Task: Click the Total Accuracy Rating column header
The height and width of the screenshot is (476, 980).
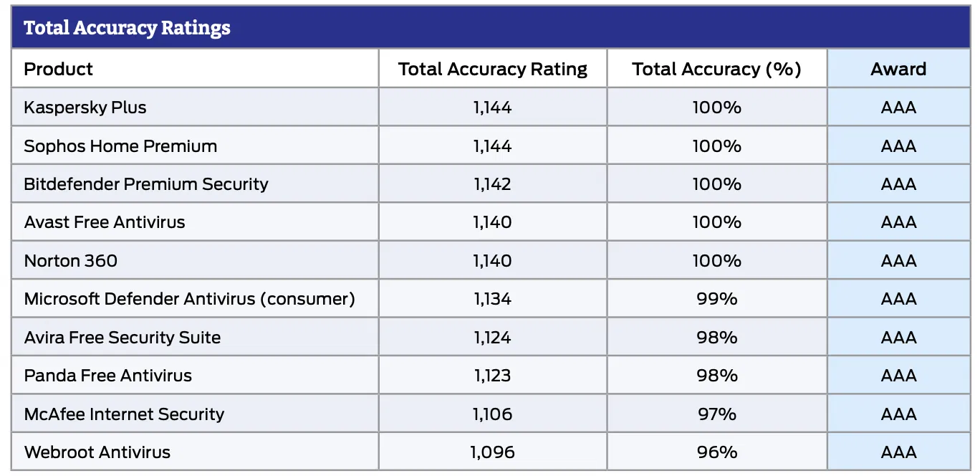Action: point(493,69)
